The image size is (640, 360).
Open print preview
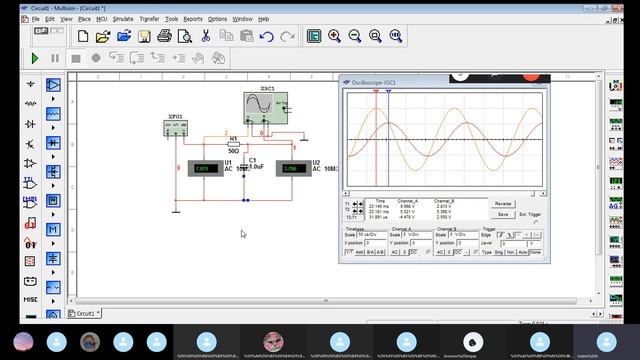[185, 36]
